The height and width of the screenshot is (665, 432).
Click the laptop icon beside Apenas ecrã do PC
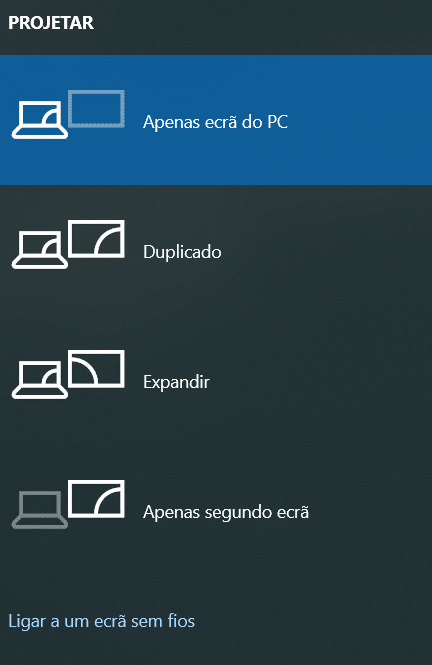coord(39,120)
